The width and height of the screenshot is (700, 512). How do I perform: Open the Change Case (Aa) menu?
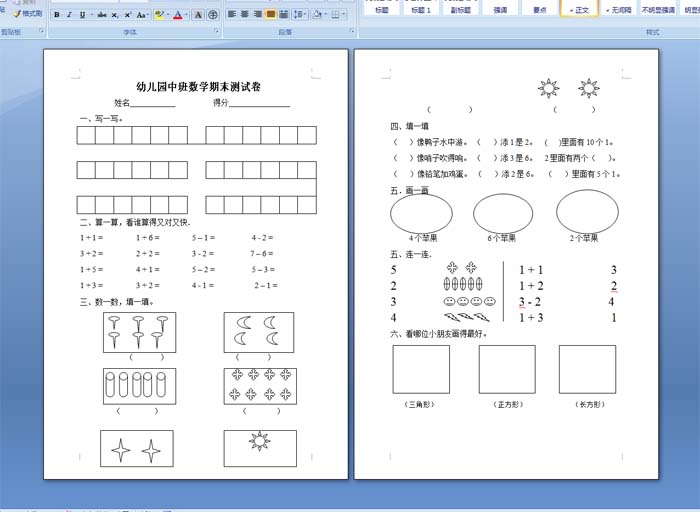click(x=142, y=15)
